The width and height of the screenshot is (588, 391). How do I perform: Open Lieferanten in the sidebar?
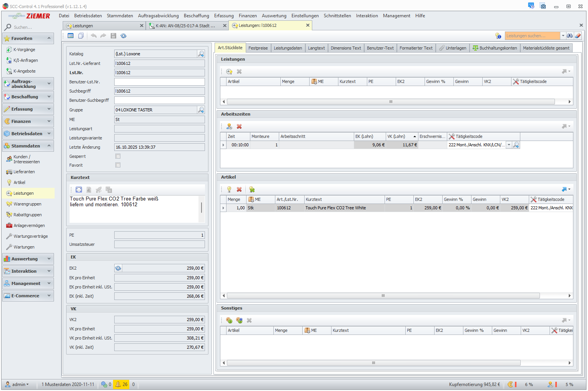24,172
